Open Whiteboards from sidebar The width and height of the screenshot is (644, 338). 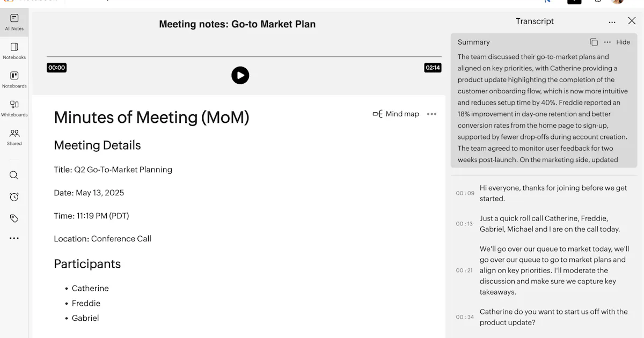tap(14, 108)
